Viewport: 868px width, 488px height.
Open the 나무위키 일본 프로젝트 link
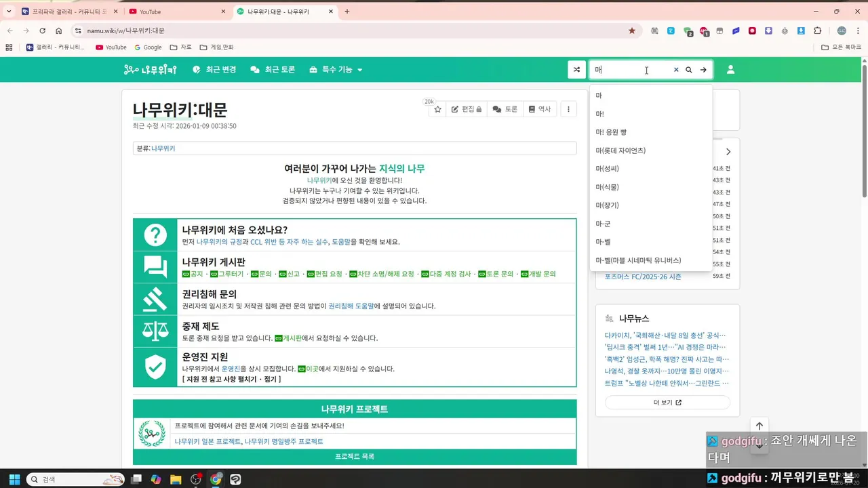[208, 441]
